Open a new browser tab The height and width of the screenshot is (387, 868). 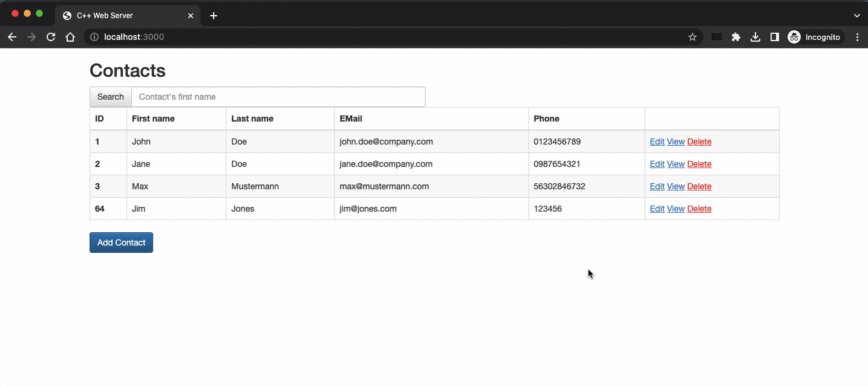tap(214, 16)
